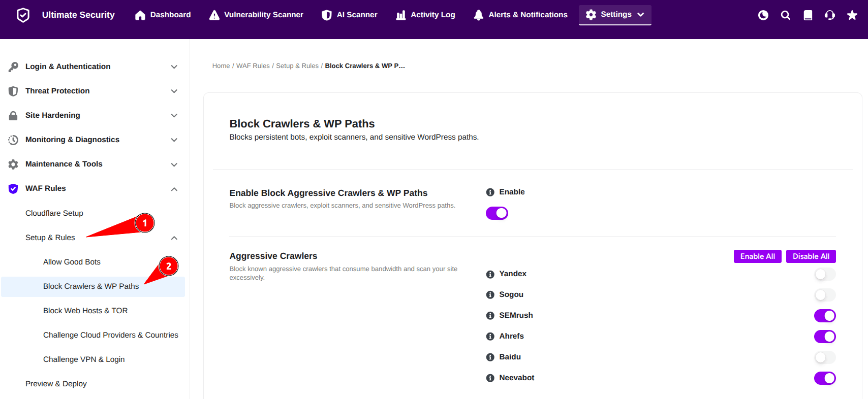The height and width of the screenshot is (399, 868).
Task: Click the Site Hardening lock icon
Action: click(13, 115)
